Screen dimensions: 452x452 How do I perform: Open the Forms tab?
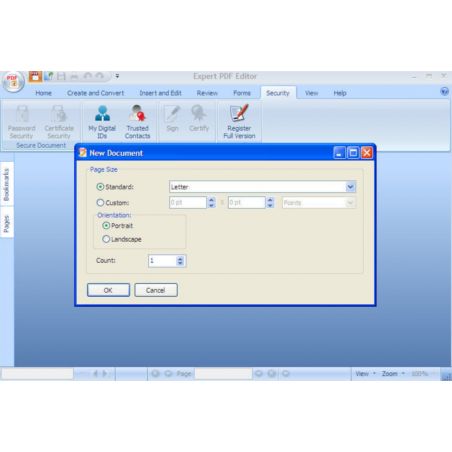[242, 93]
